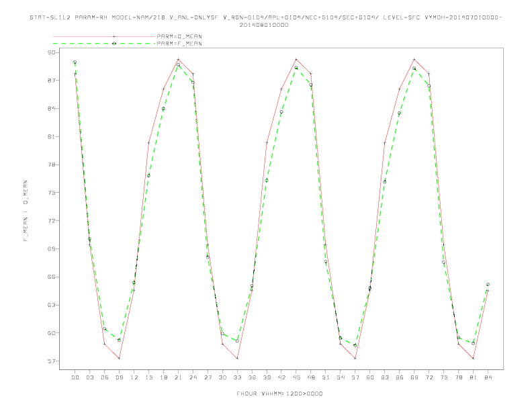Click the O_MEAN plus marker at hour 09 minimum
The width and height of the screenshot is (532, 411).
(x=119, y=358)
